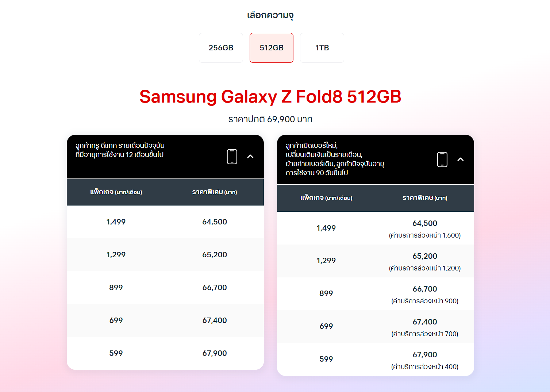Image resolution: width=550 pixels, height=392 pixels.
Task: Click the 64,500 price in left table
Action: [x=215, y=222]
